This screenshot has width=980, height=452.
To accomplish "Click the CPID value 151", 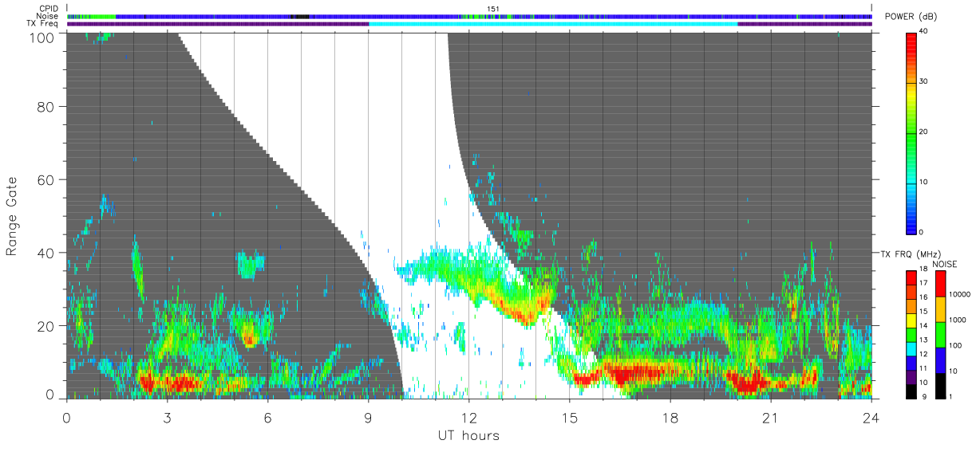I will pos(492,9).
